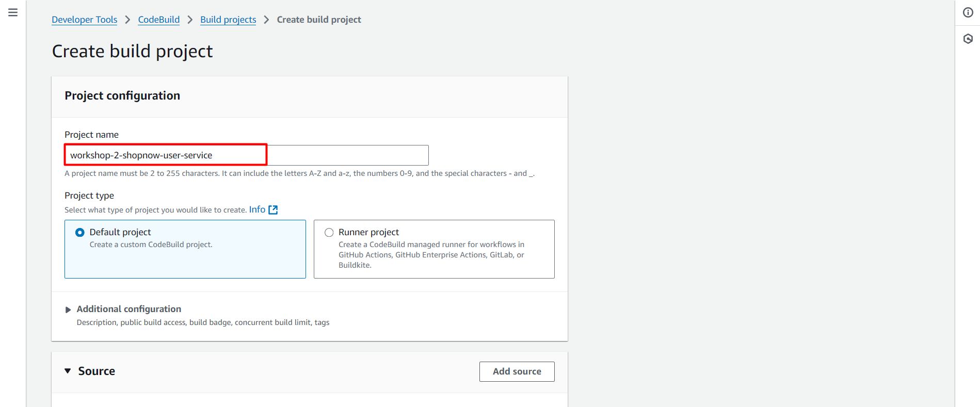980x407 pixels.
Task: Open the Build projects breadcrumb page
Action: click(x=228, y=20)
